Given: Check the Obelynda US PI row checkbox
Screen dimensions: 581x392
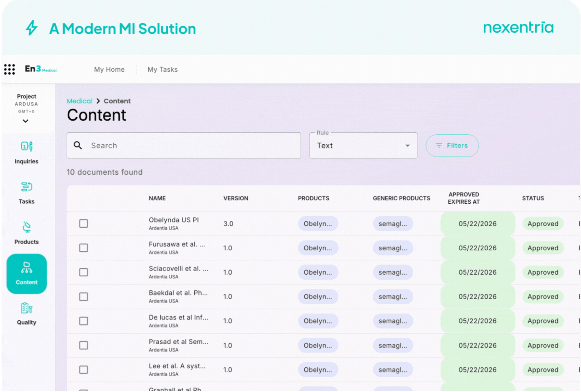Looking at the screenshot, I should tap(83, 223).
